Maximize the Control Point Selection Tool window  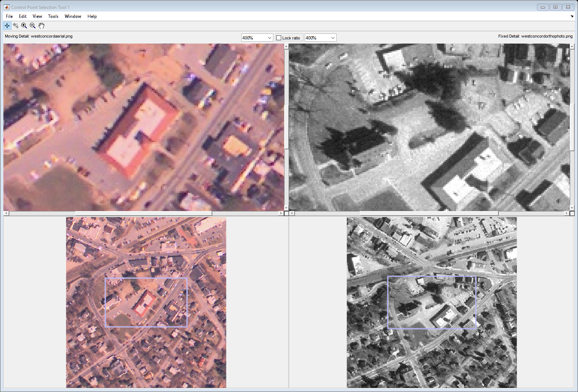point(555,7)
